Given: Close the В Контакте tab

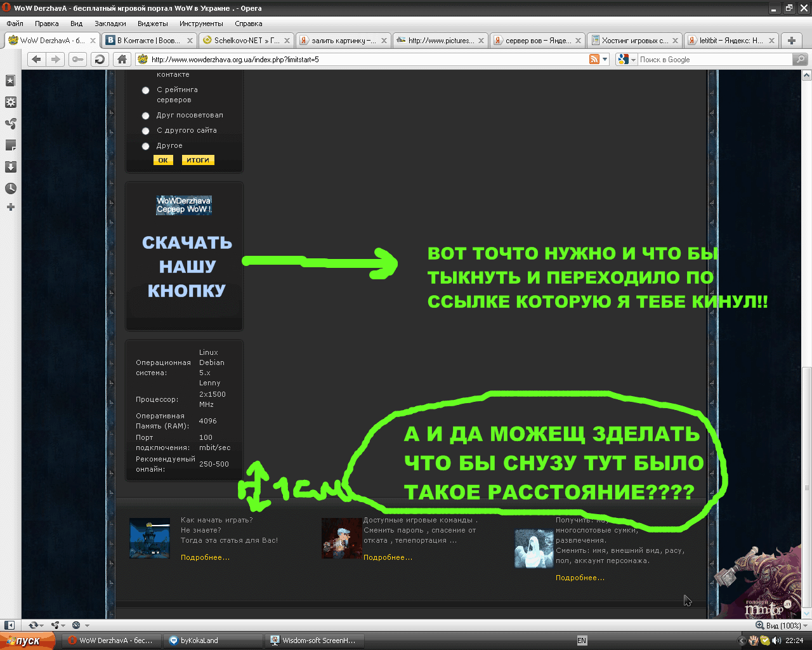Looking at the screenshot, I should (190, 41).
